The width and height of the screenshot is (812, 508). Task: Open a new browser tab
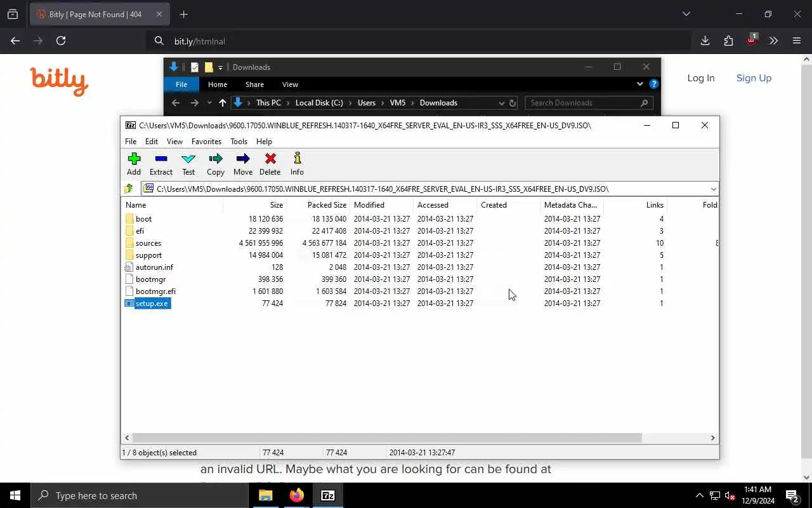pos(183,14)
